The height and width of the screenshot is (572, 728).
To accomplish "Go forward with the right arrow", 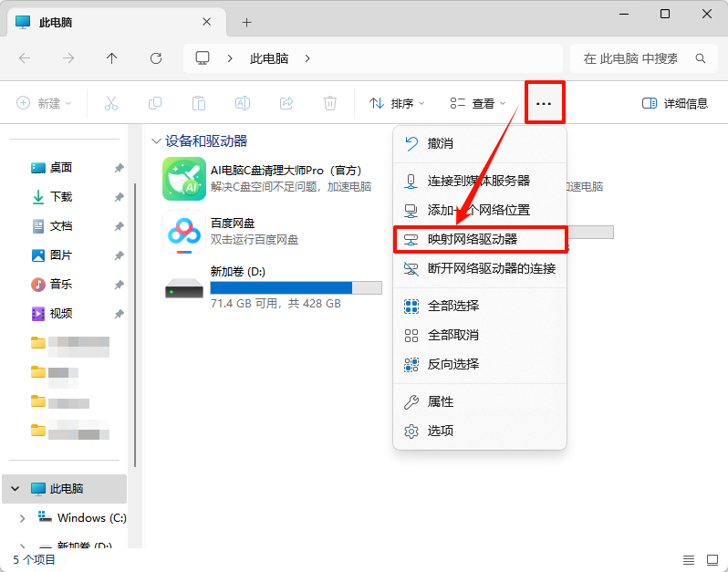I will click(68, 58).
